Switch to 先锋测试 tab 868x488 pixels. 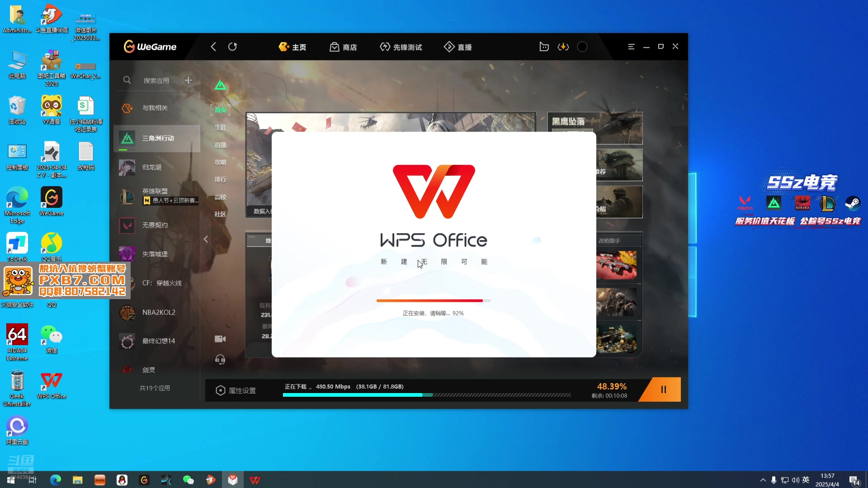tap(401, 47)
